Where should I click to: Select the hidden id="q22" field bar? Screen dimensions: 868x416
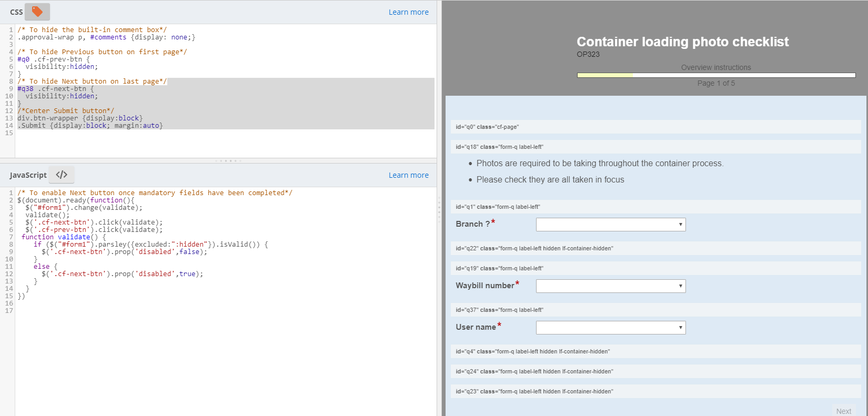click(x=655, y=248)
